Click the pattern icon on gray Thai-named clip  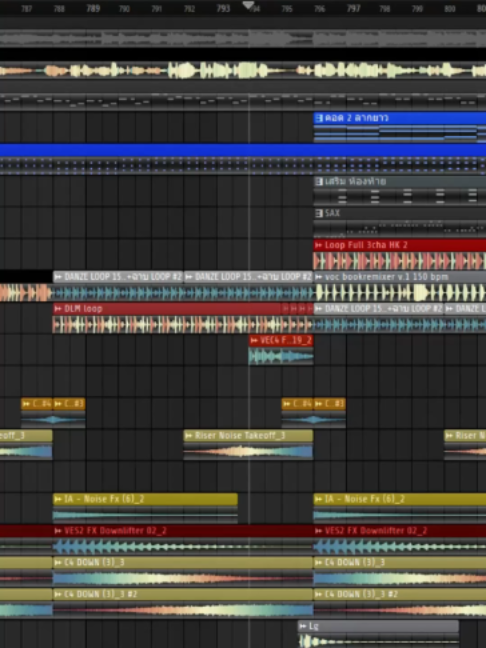[319, 181]
